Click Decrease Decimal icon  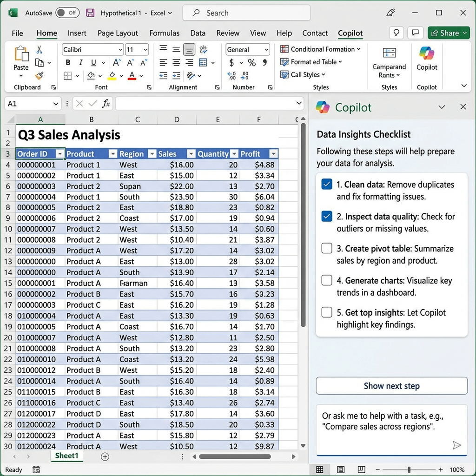coord(245,76)
